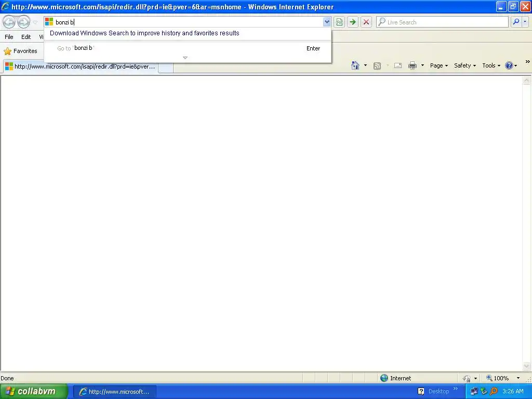Click the 100% zoom level button
The height and width of the screenshot is (399, 532).
pos(497,378)
